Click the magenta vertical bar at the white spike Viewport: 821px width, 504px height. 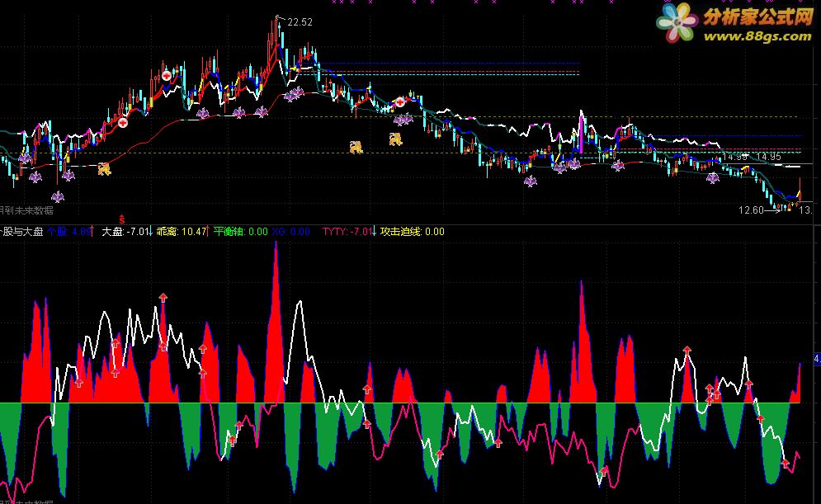(x=580, y=134)
